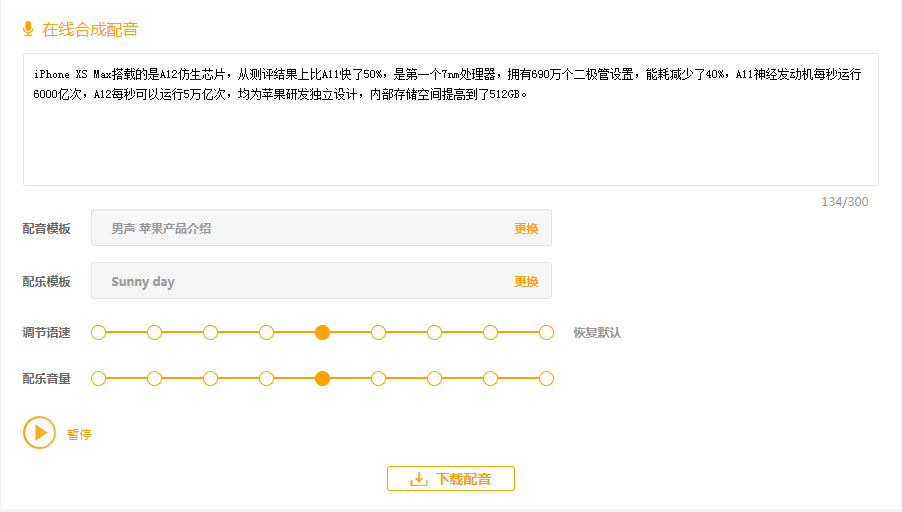Click 更换 for the 配乐模板 music template
This screenshot has height=512, width=902.
(x=526, y=281)
